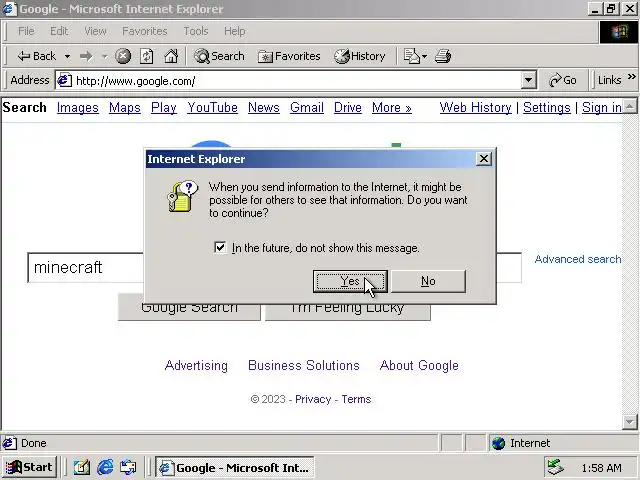
Task: Launch Internet Explorer from Quick Launch
Action: click(x=105, y=467)
